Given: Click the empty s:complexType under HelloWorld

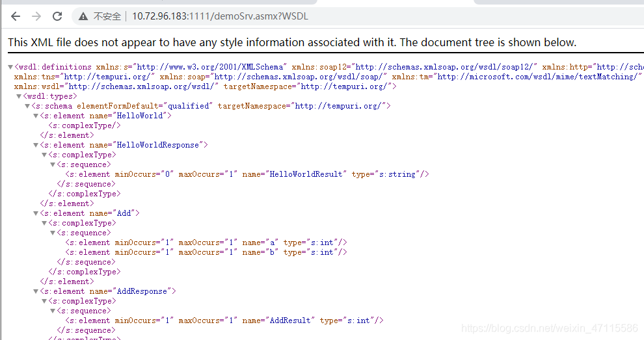Looking at the screenshot, I should click(85, 125).
